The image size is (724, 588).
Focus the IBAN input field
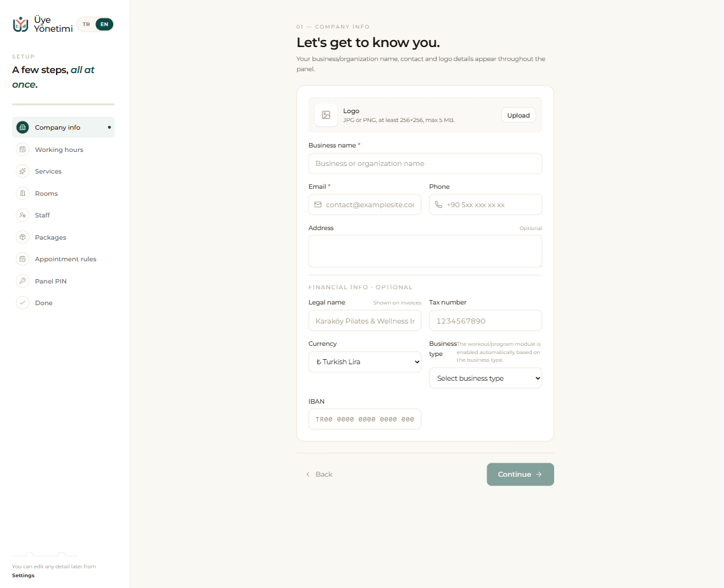coord(365,419)
